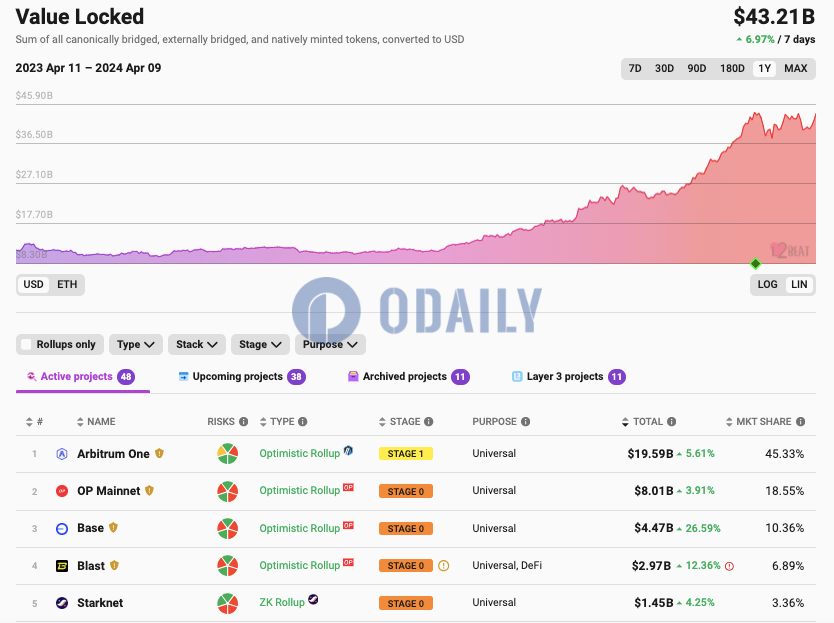Viewport: 834px width, 623px height.
Task: Enable the Rollups only checkbox
Action: point(26,345)
